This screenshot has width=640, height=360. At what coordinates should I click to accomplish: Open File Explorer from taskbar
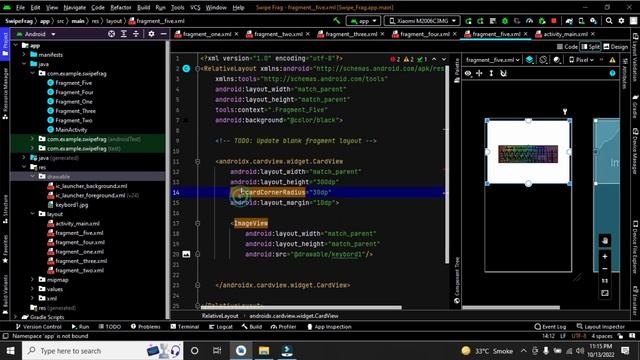[x=264, y=351]
